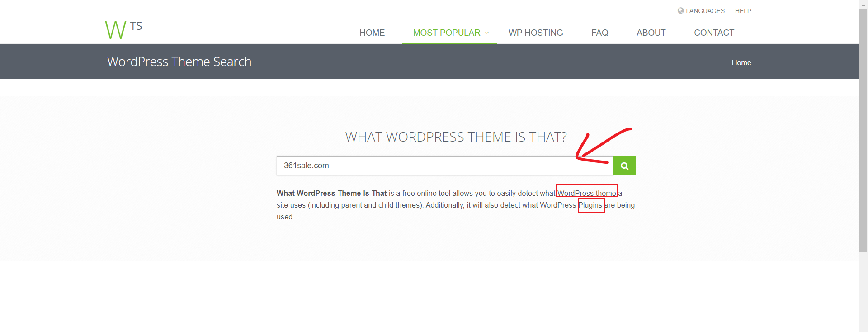This screenshot has height=332, width=868.
Task: Follow the WordPress theme link
Action: tap(587, 193)
